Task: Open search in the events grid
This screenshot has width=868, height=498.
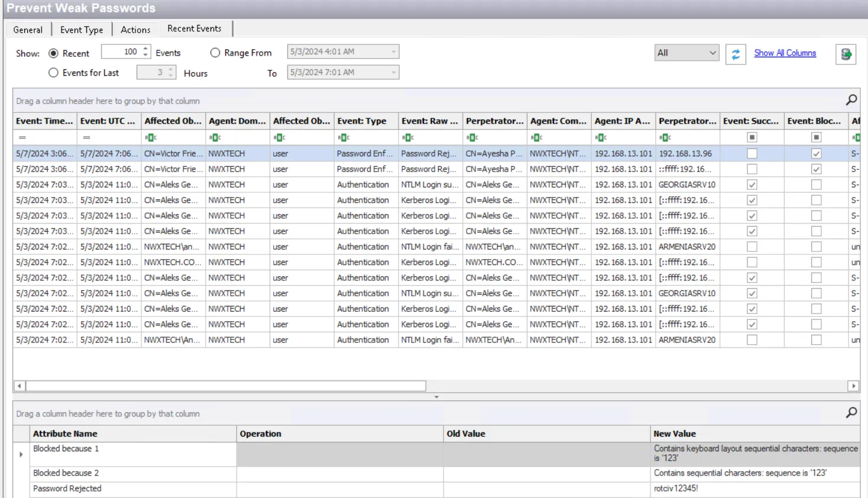Action: pos(851,100)
